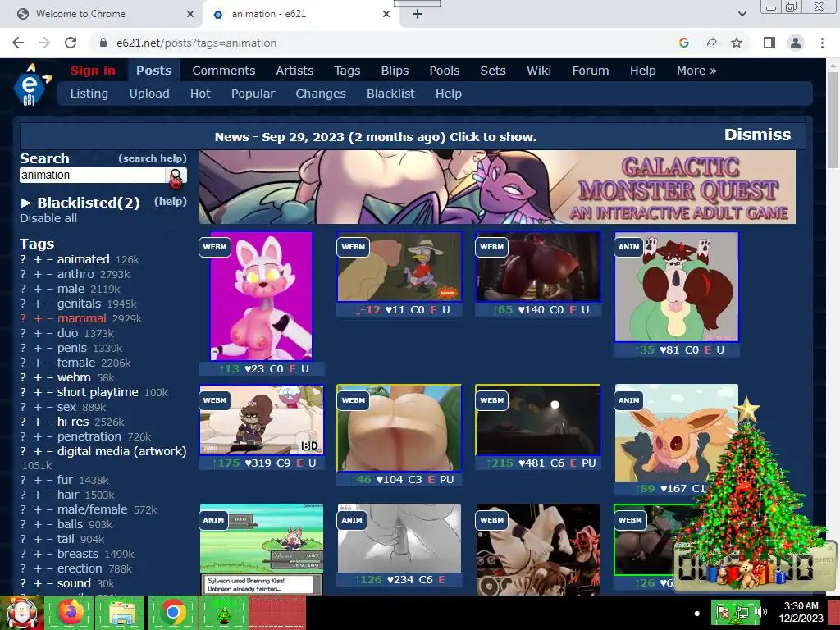Click the e621 site logo
Image resolution: width=840 pixels, height=630 pixels.
(x=31, y=84)
